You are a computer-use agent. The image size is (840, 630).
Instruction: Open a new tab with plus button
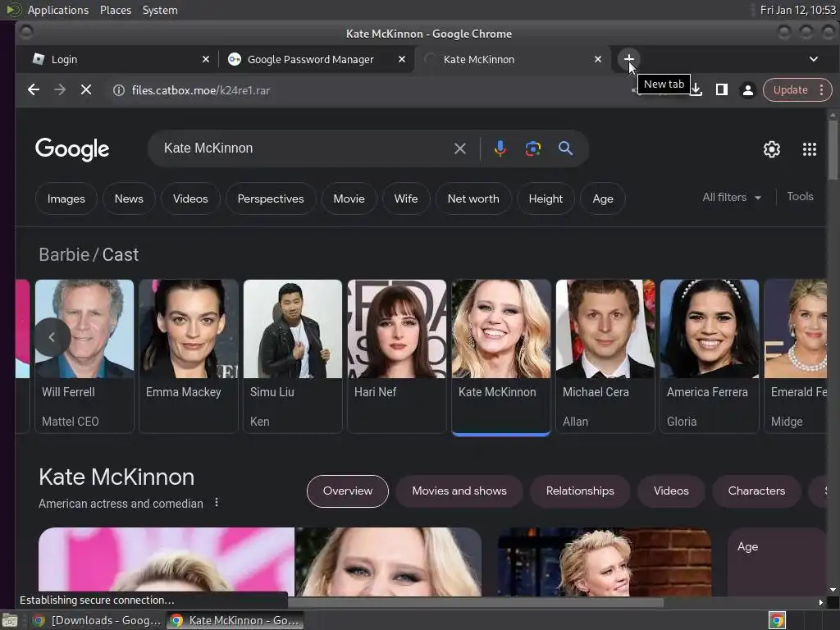click(x=629, y=59)
